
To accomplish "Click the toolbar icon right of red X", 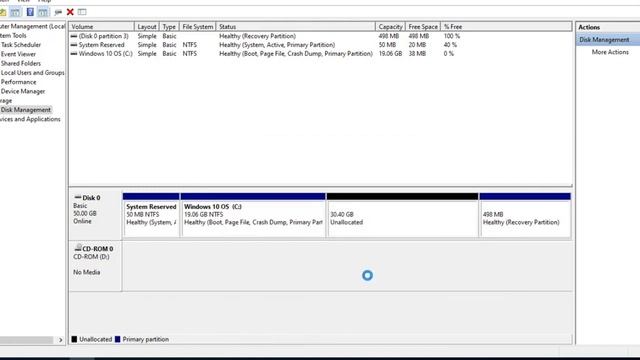I will click(82, 12).
